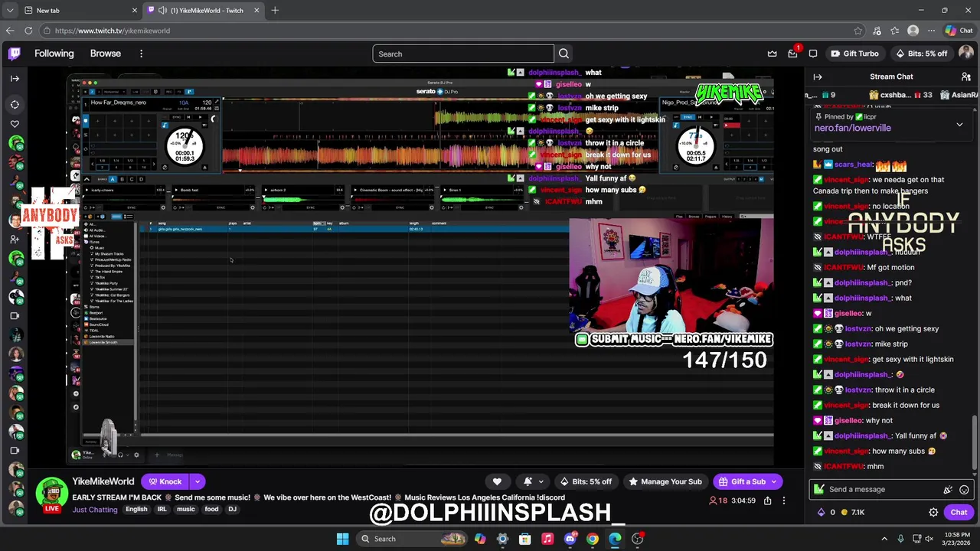Open Windows Start menu
This screenshot has width=980, height=551.
click(x=343, y=539)
